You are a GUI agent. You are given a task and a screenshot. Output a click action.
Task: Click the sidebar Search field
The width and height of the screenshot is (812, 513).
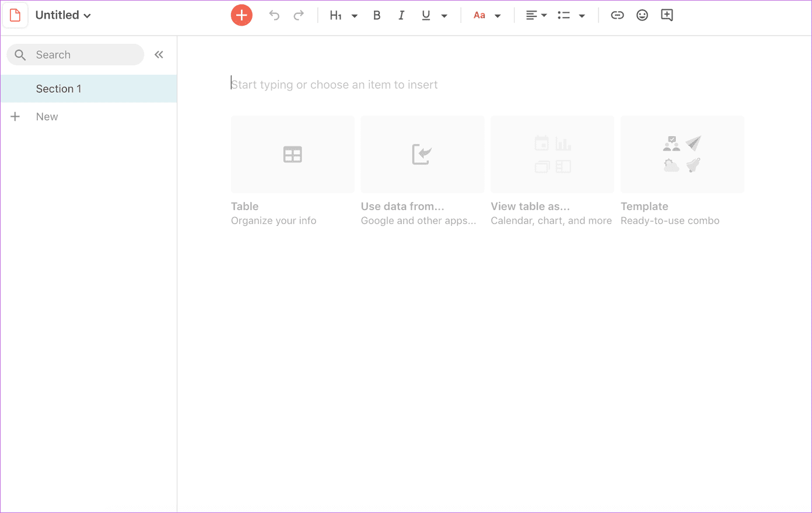point(75,55)
